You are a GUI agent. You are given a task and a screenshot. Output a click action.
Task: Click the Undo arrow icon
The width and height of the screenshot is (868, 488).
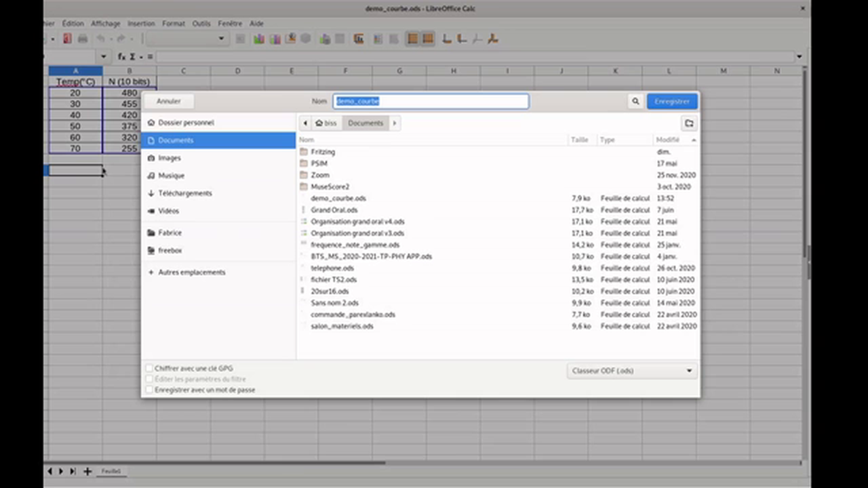point(100,39)
